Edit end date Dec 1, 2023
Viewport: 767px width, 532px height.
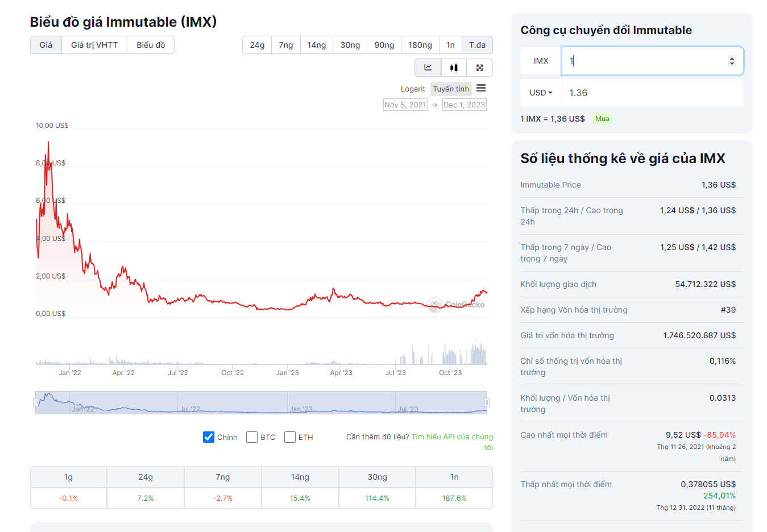point(465,105)
